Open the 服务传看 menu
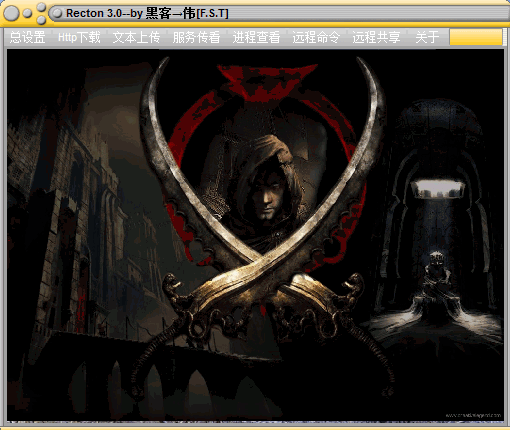 (196, 37)
